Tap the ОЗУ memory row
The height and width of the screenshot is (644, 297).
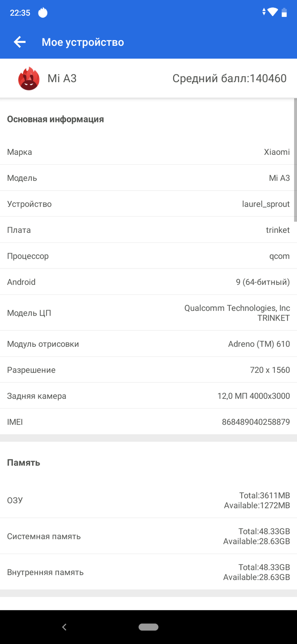pos(148,500)
